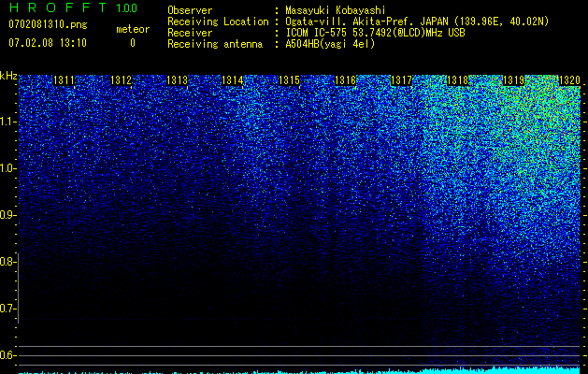Click the Receiver label
The height and width of the screenshot is (374, 588).
point(190,33)
